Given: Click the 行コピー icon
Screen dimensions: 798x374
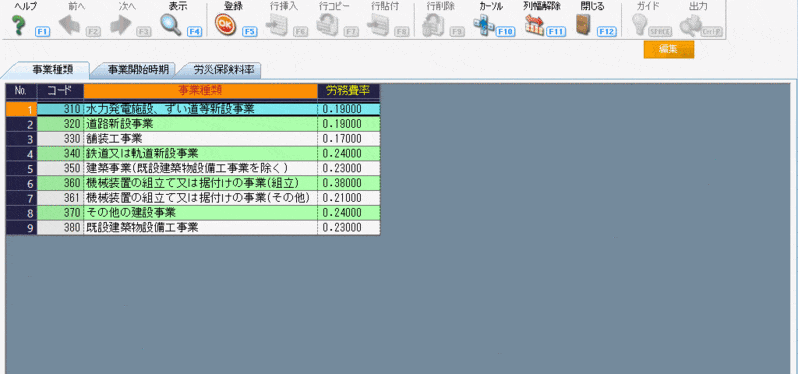Looking at the screenshot, I should (x=327, y=25).
